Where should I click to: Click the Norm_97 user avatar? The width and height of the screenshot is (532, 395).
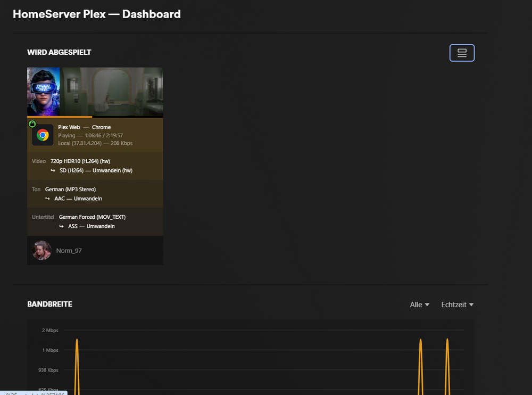(x=41, y=251)
